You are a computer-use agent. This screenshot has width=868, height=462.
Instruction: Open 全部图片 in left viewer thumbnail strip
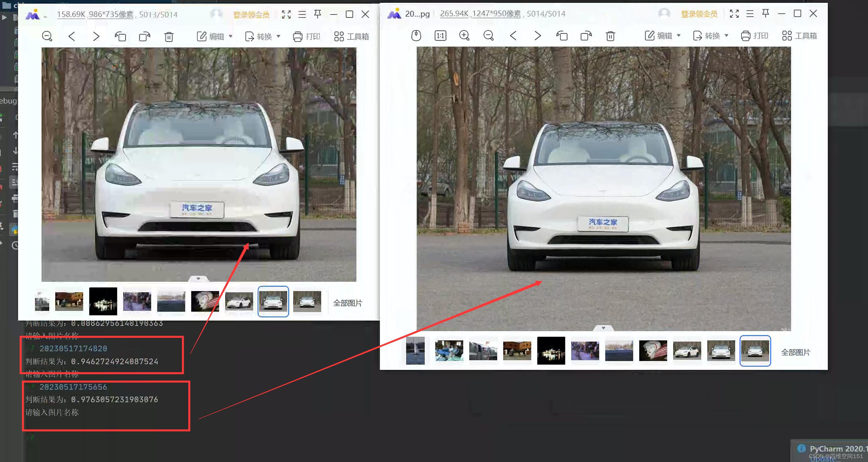pyautogui.click(x=347, y=303)
